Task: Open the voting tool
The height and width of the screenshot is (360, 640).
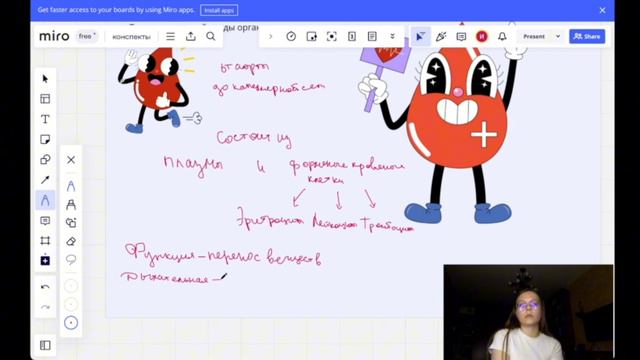Action: [311, 36]
